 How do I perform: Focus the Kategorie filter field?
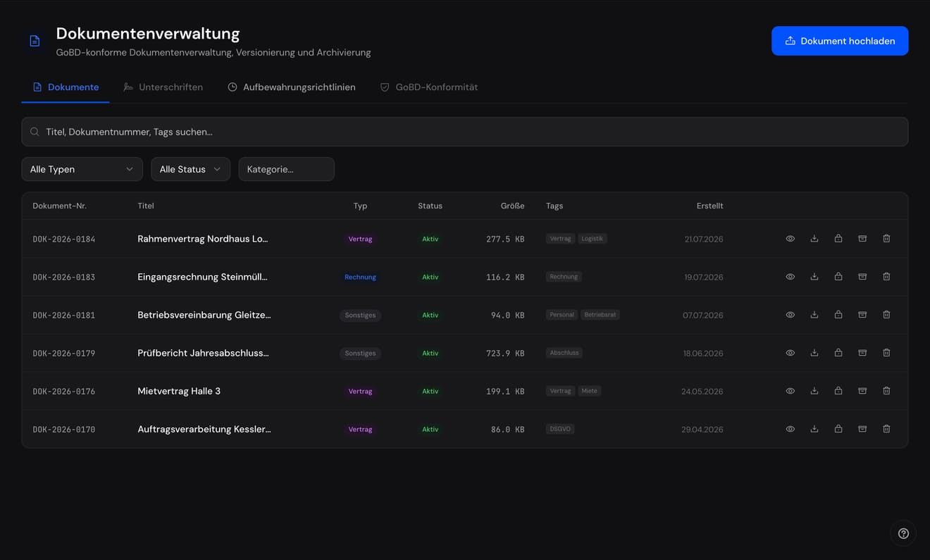point(286,169)
